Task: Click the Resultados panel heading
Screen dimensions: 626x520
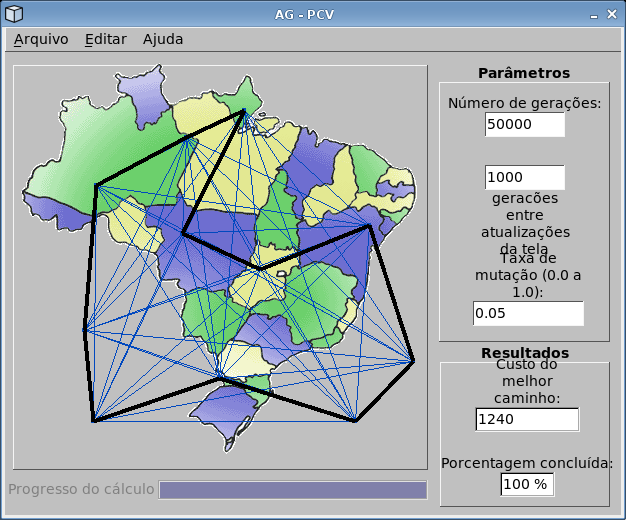Action: (x=524, y=353)
